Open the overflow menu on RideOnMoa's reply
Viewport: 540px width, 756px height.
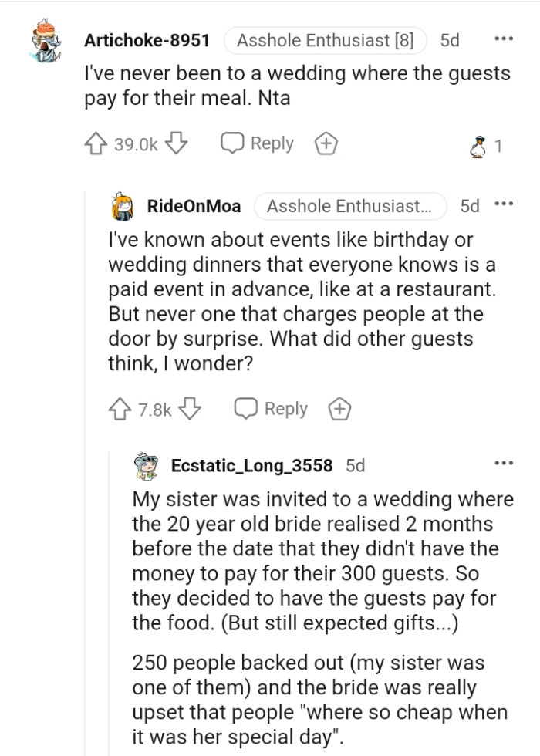[505, 202]
